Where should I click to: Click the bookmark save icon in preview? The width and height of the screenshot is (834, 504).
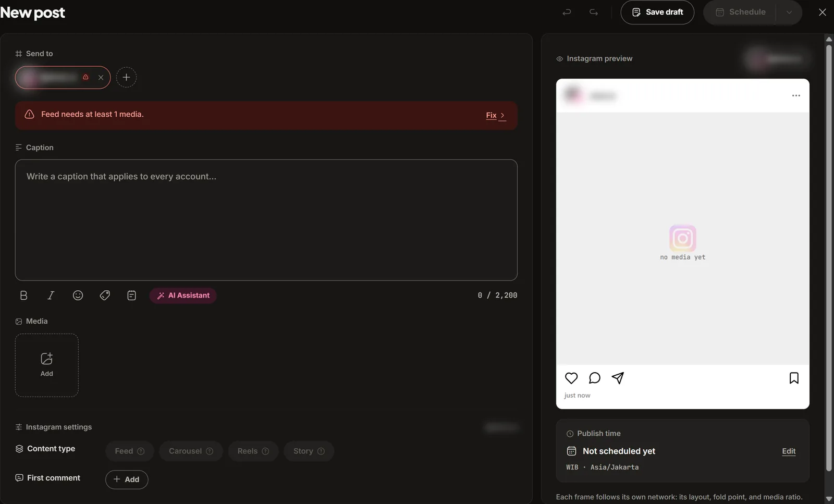click(x=794, y=378)
